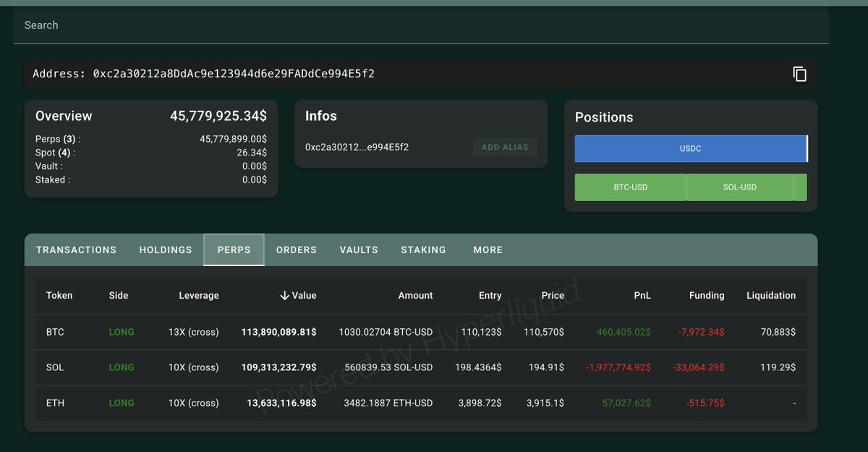This screenshot has width=868, height=452.
Task: Open the Staking tab
Action: pyautogui.click(x=423, y=250)
